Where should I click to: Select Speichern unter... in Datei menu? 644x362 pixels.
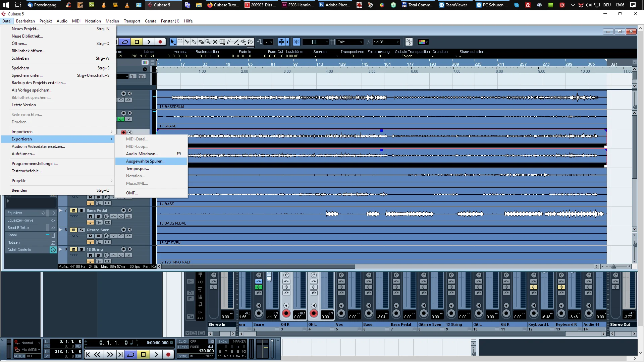pos(58,75)
